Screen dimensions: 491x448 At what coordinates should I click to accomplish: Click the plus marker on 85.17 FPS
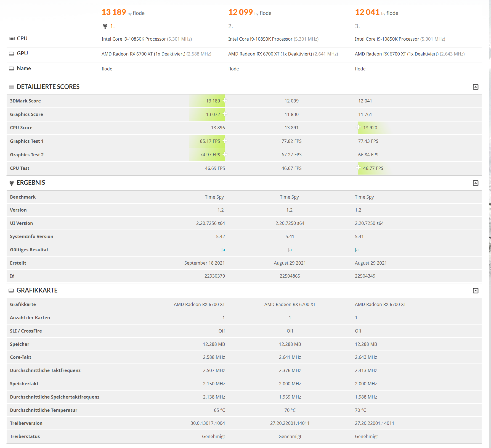(x=225, y=141)
